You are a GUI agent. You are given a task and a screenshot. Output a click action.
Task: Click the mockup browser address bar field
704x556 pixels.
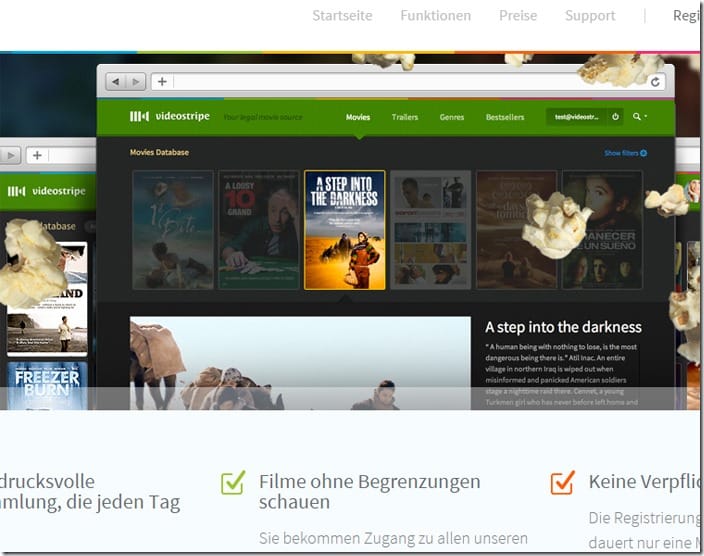(411, 82)
